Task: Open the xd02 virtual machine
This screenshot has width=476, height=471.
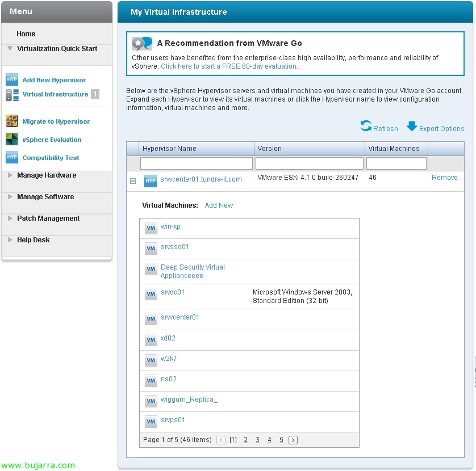Action: point(168,338)
